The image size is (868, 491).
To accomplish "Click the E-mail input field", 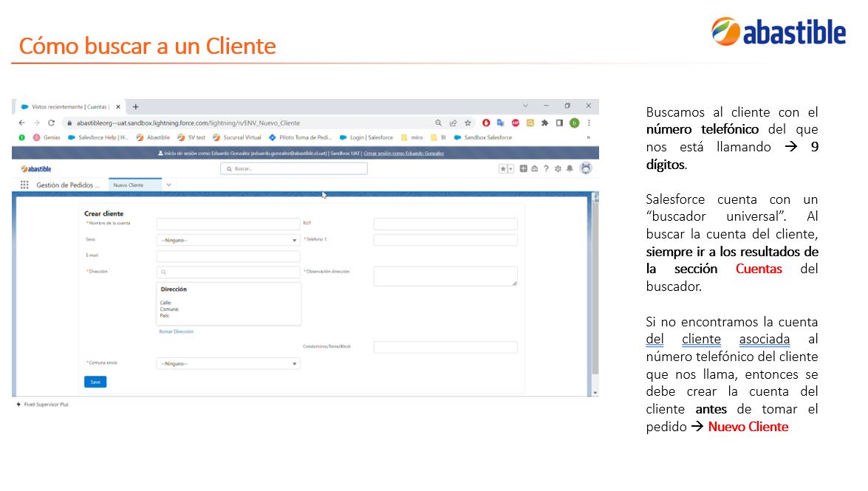I will tap(228, 256).
